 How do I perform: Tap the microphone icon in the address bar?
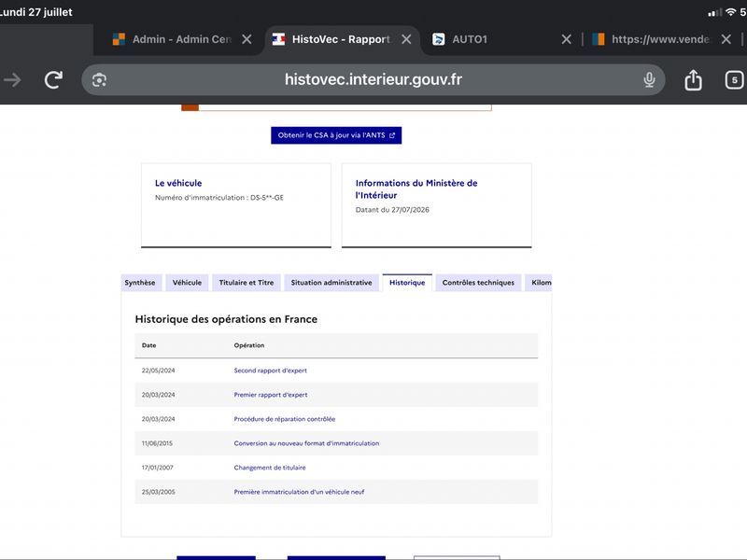(649, 79)
